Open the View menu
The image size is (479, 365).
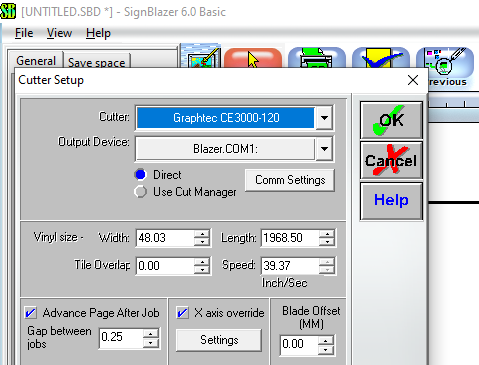[59, 33]
